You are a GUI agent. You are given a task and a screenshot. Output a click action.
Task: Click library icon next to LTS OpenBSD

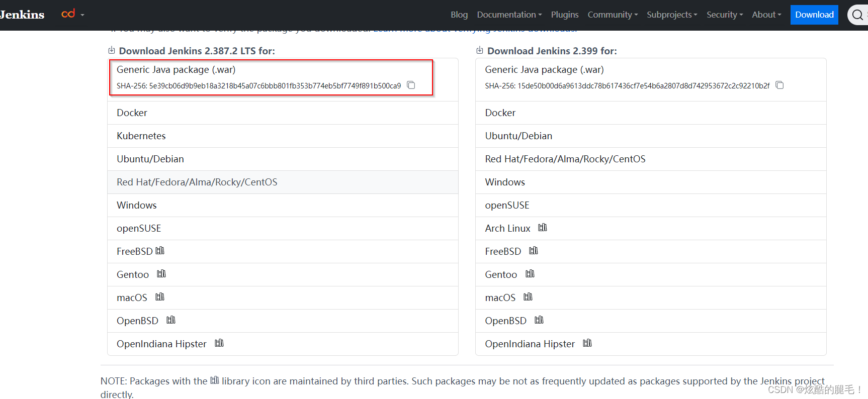171,320
